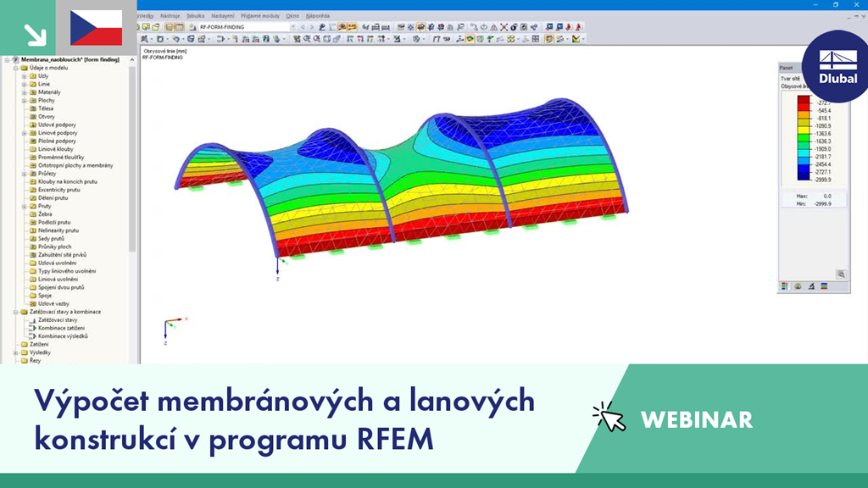868x488 pixels.
Task: Expand the Pruty tree node
Action: click(24, 206)
